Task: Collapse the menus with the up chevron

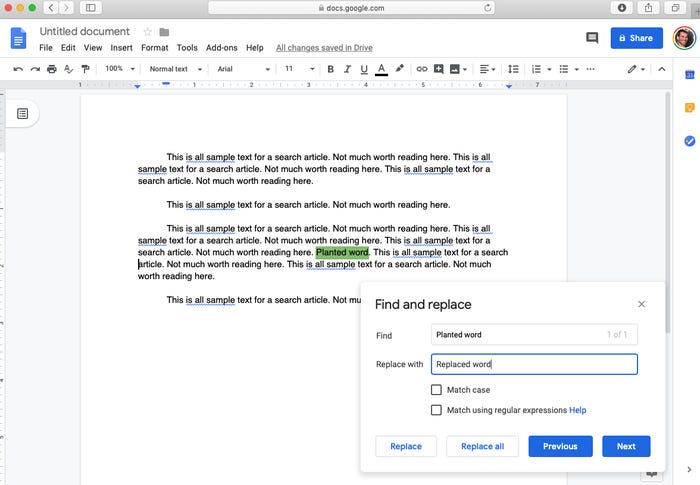Action: [x=662, y=69]
